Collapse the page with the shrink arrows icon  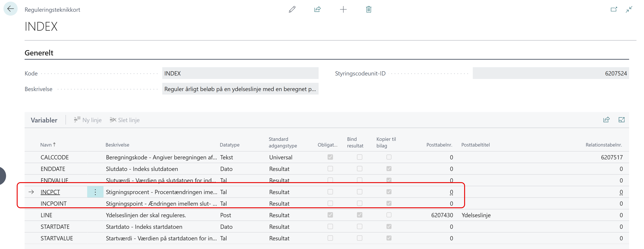tap(629, 10)
